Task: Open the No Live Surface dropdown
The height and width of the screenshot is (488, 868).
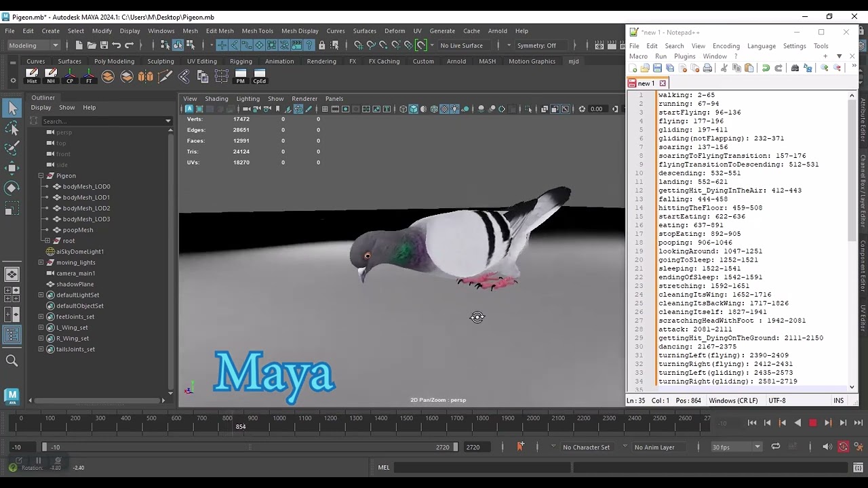Action: (466, 45)
